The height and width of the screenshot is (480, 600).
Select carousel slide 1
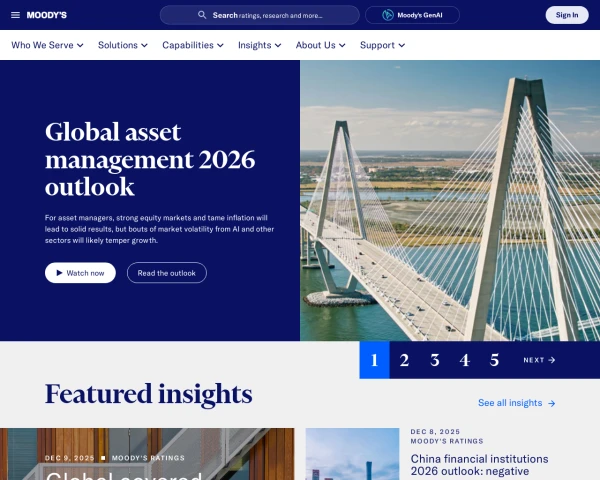[374, 360]
